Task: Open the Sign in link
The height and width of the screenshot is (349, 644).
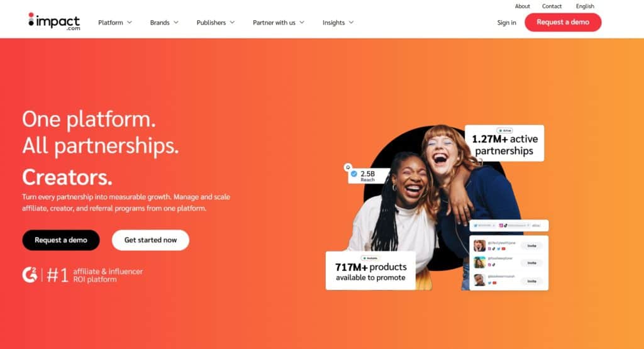Action: [506, 23]
